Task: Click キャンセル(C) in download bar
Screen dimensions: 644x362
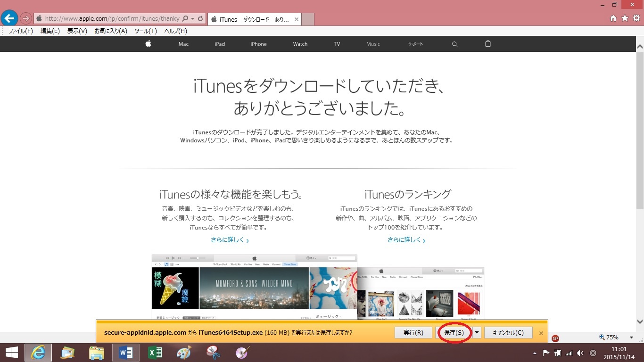Action: [x=508, y=332]
